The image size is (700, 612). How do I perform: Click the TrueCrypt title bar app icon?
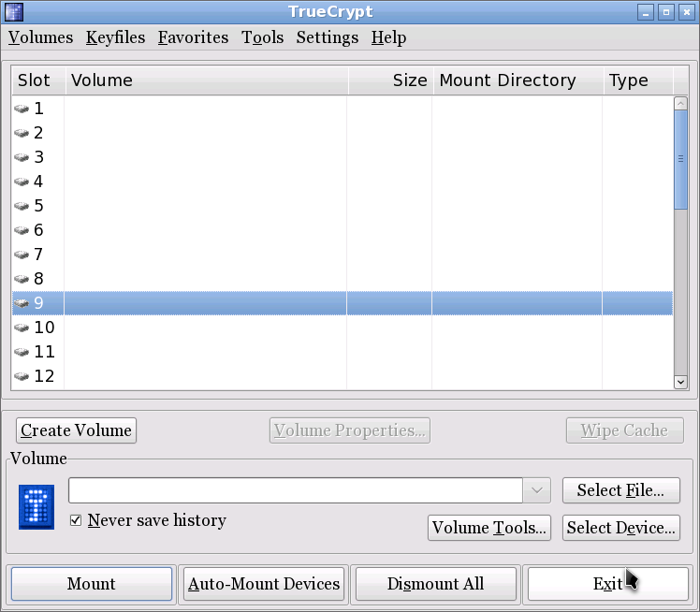(14, 12)
